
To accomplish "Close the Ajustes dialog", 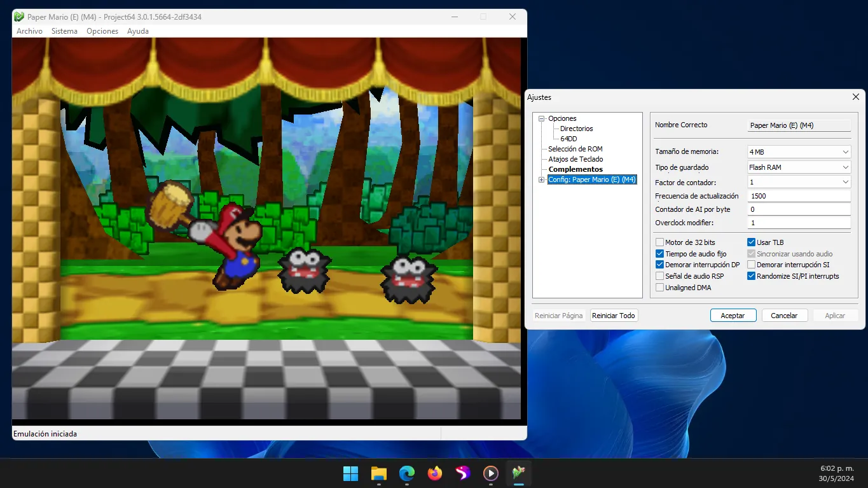I will click(856, 97).
